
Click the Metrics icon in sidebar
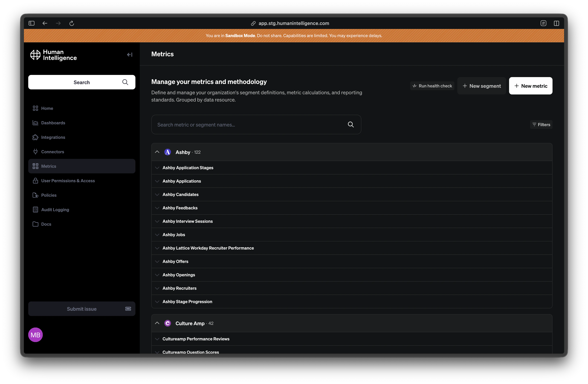35,166
